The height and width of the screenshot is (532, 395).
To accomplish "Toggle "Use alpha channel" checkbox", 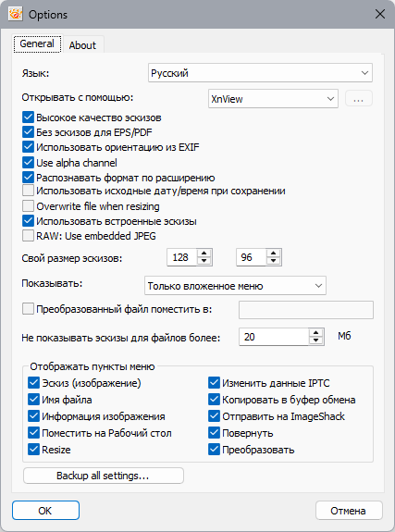I will coord(28,163).
